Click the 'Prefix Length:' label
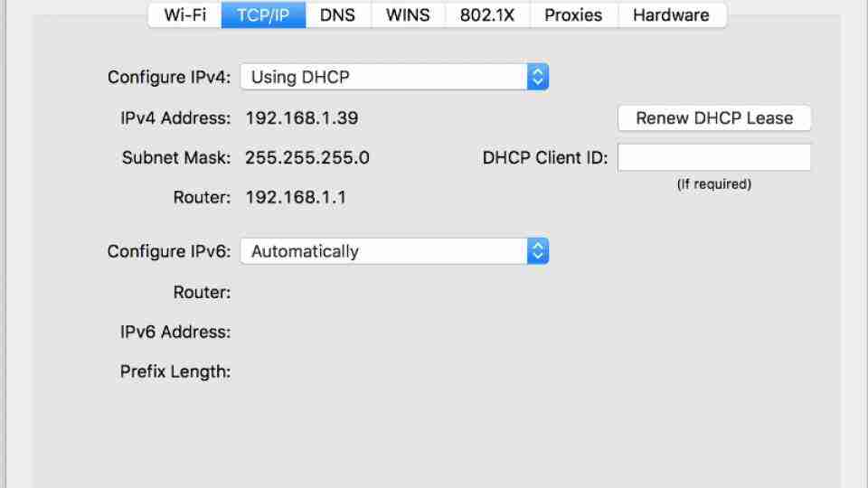 click(x=175, y=371)
